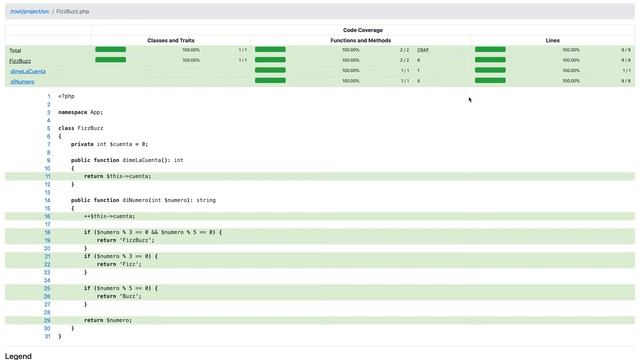Click Total row lines count '9 / 9'
Screen dimensions: 640x360
(x=626, y=50)
